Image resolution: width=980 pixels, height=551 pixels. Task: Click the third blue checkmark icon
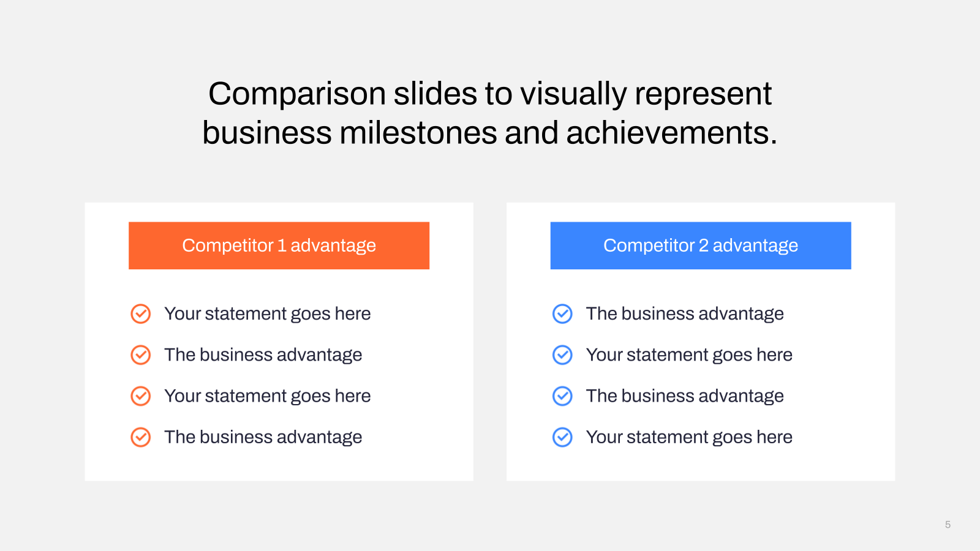(x=562, y=395)
